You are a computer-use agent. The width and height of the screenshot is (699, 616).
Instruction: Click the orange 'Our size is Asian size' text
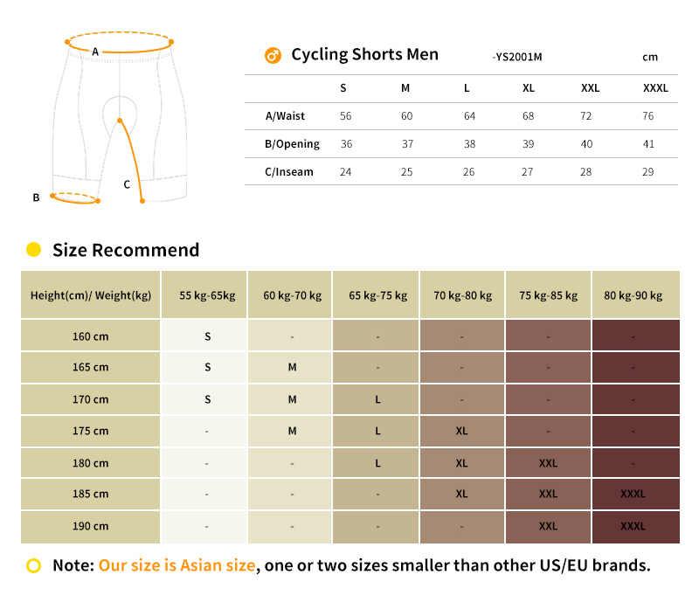pos(177,565)
